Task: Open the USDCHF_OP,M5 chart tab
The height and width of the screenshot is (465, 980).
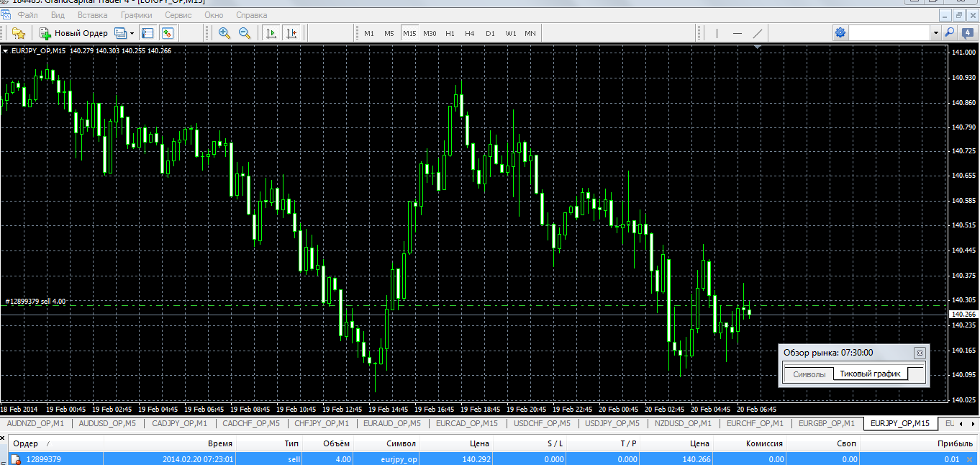Action: point(543,423)
